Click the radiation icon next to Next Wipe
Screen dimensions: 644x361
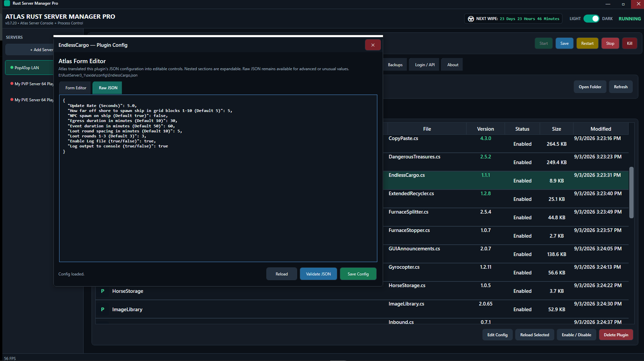coord(471,19)
